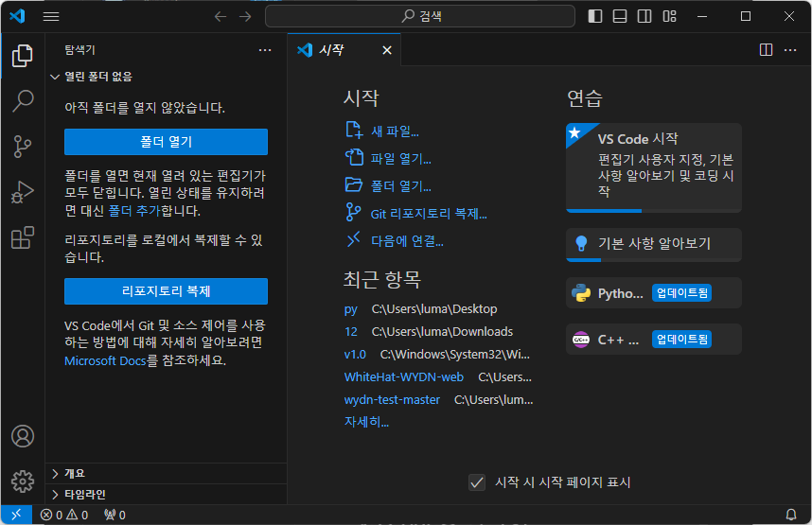Click the VS Code logo in title bar

[x=17, y=16]
